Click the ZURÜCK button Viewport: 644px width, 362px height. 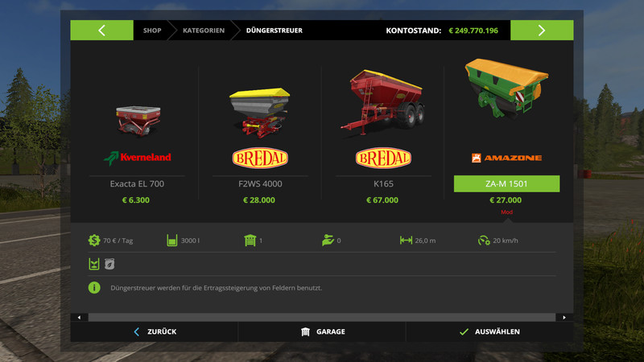[x=155, y=331]
